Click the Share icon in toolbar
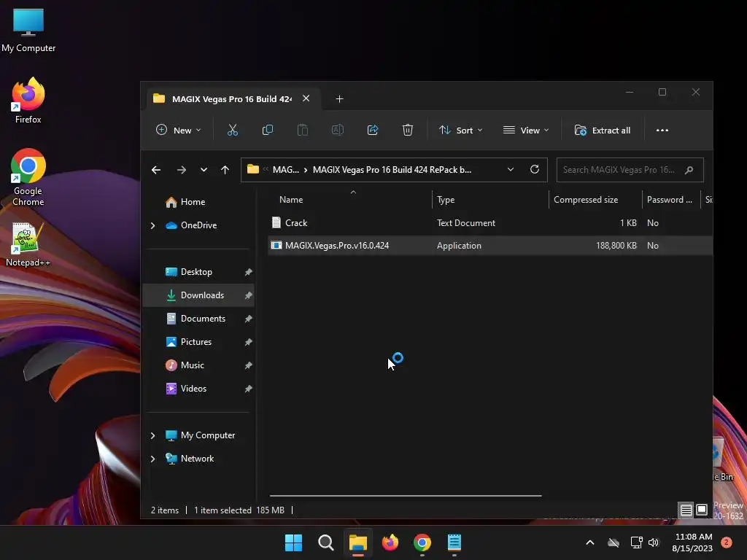The height and width of the screenshot is (560, 747). click(x=373, y=130)
